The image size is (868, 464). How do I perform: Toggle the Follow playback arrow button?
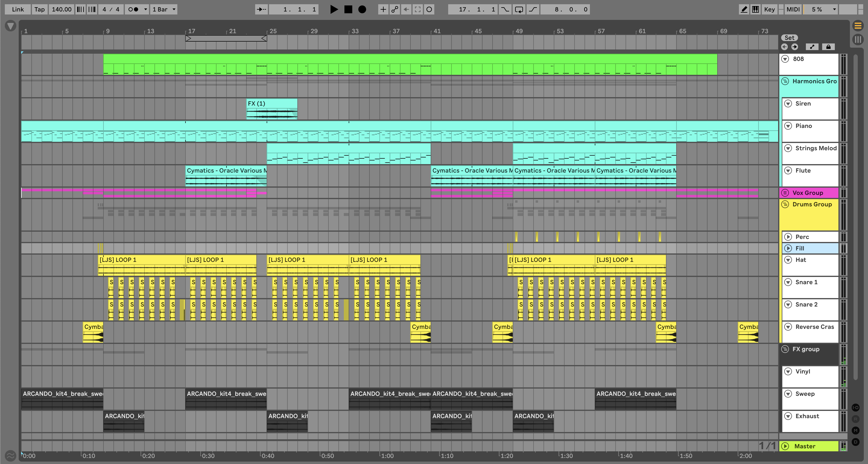click(x=261, y=9)
